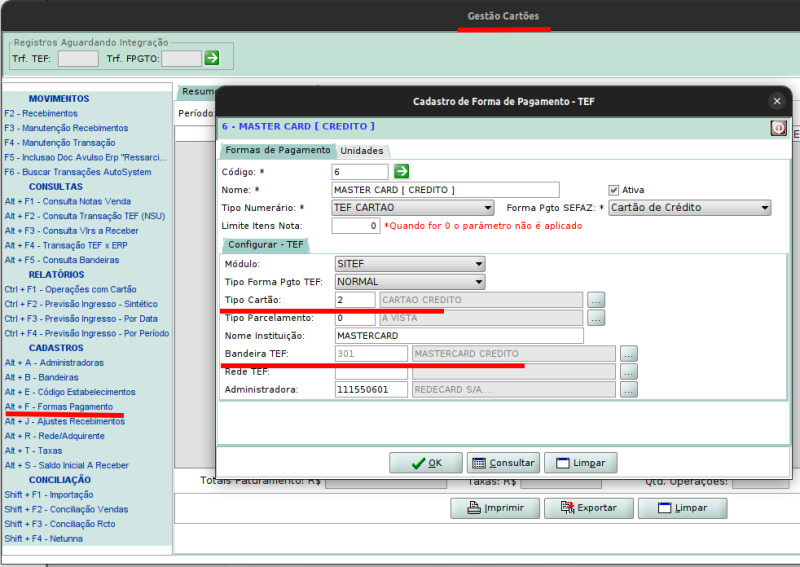Open lookup button beside Rede TEF
The height and width of the screenshot is (567, 800).
(x=628, y=372)
